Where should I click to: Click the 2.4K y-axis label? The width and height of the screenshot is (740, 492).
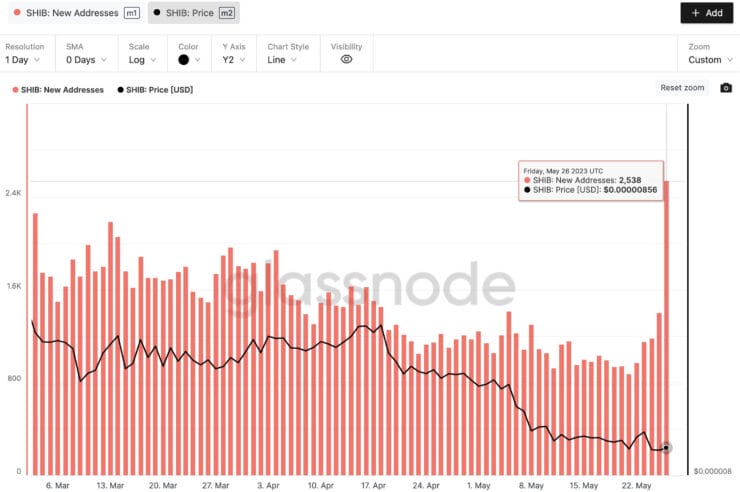[13, 193]
